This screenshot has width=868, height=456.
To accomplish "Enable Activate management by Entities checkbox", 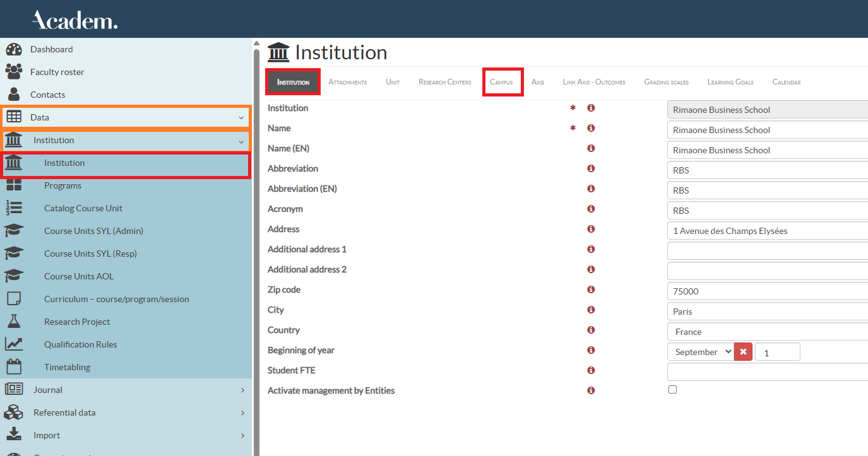I will 672,390.
